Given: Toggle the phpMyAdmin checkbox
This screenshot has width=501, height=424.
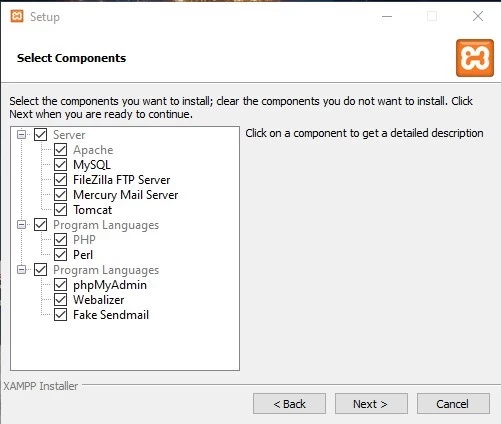Looking at the screenshot, I should (60, 285).
